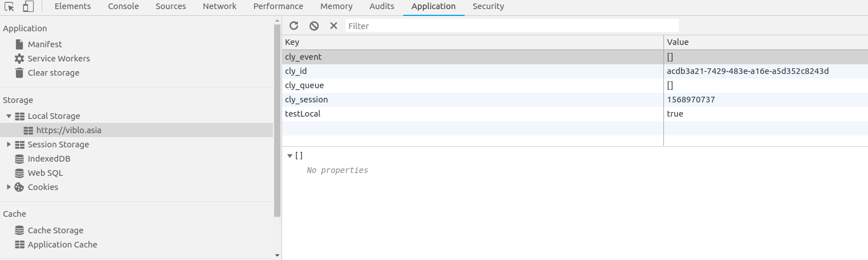Sort by the Key column header
This screenshot has height=260, width=868.
click(x=472, y=42)
